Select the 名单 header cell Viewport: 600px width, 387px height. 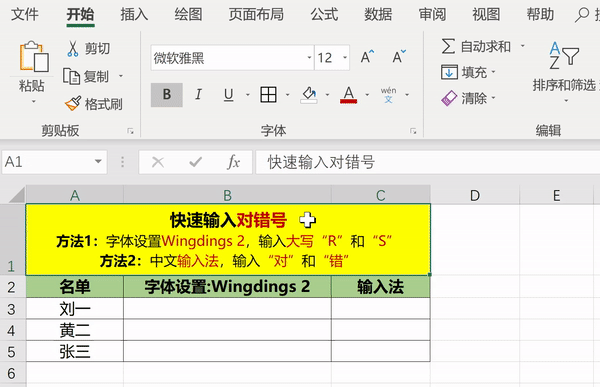coord(75,287)
